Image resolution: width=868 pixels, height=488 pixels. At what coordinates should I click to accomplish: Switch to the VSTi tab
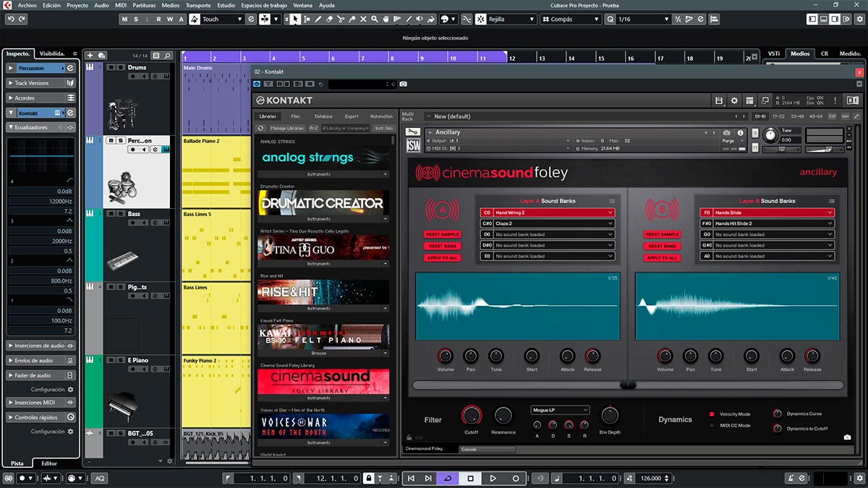point(774,53)
